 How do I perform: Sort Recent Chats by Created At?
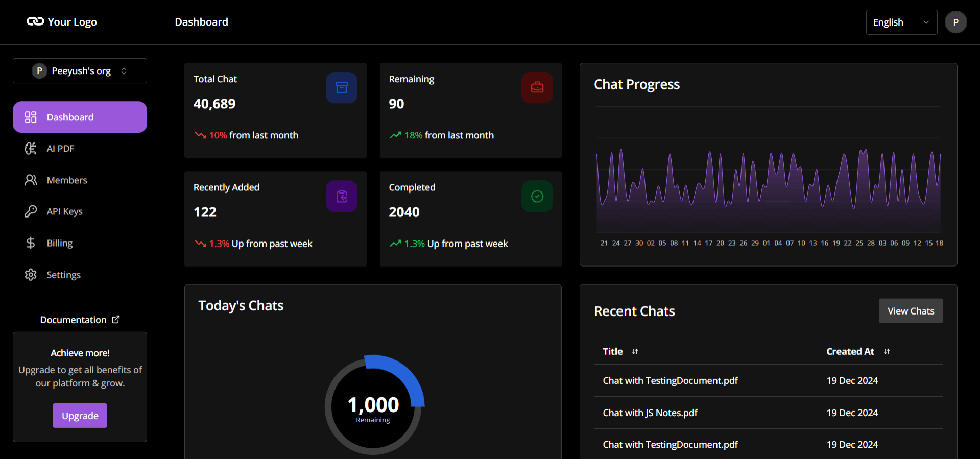click(x=887, y=352)
